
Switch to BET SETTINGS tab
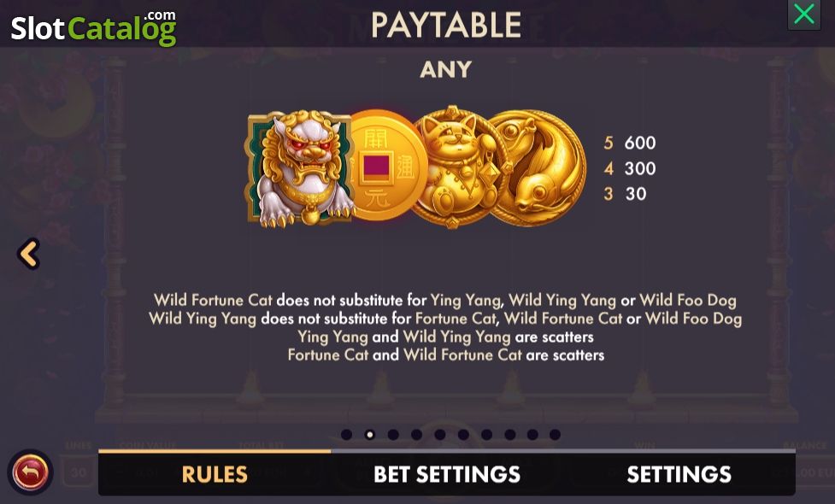[x=447, y=474]
